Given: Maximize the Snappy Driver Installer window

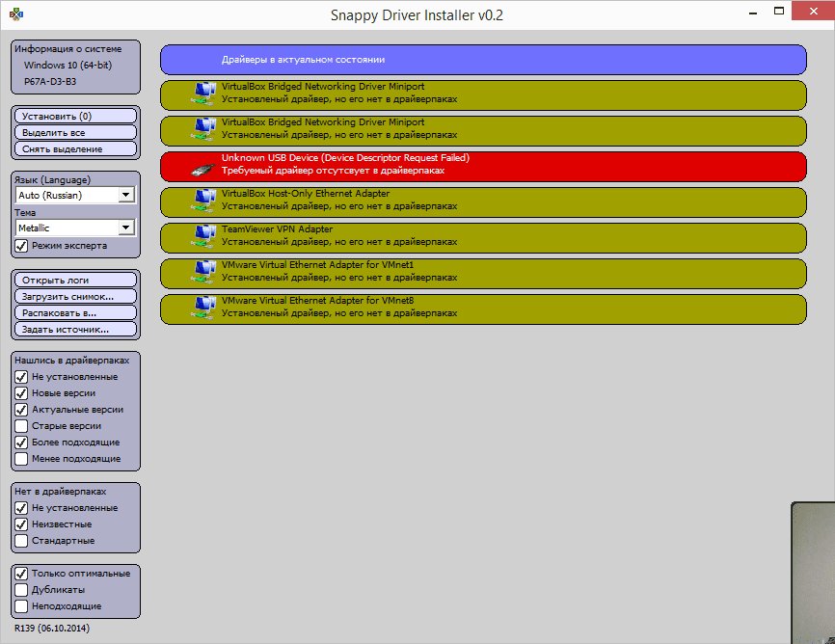Looking at the screenshot, I should 778,12.
